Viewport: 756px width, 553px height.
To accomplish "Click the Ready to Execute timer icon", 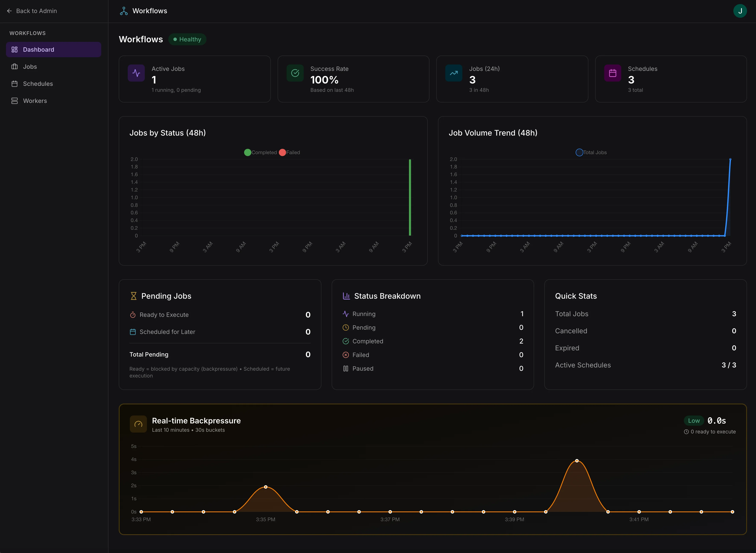I will point(133,315).
